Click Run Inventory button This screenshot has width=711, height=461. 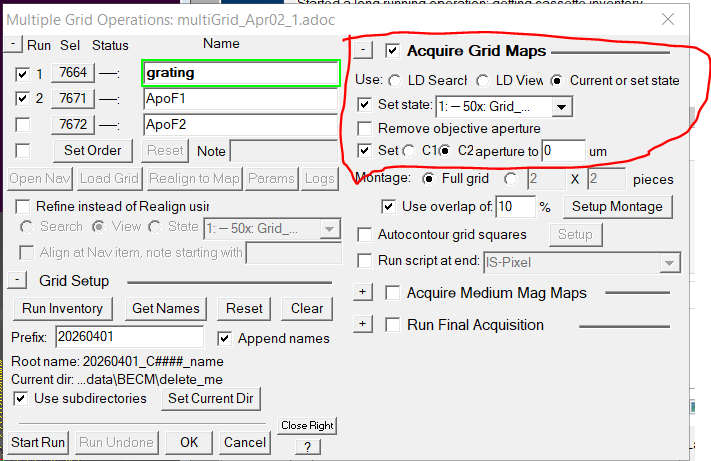click(63, 309)
